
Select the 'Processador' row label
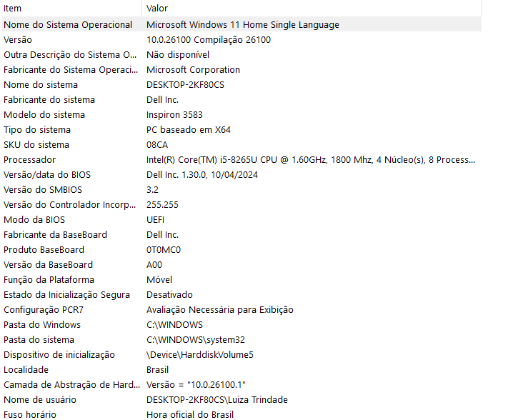coord(30,160)
